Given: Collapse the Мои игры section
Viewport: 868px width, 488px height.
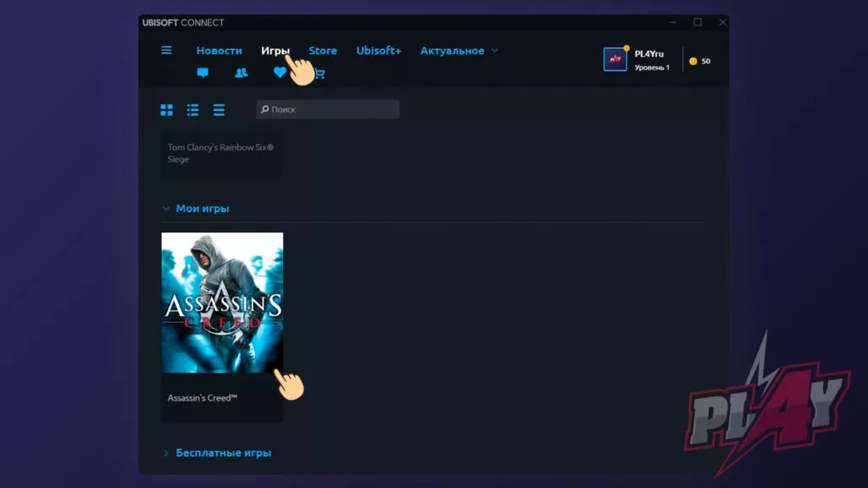Looking at the screenshot, I should tap(166, 208).
